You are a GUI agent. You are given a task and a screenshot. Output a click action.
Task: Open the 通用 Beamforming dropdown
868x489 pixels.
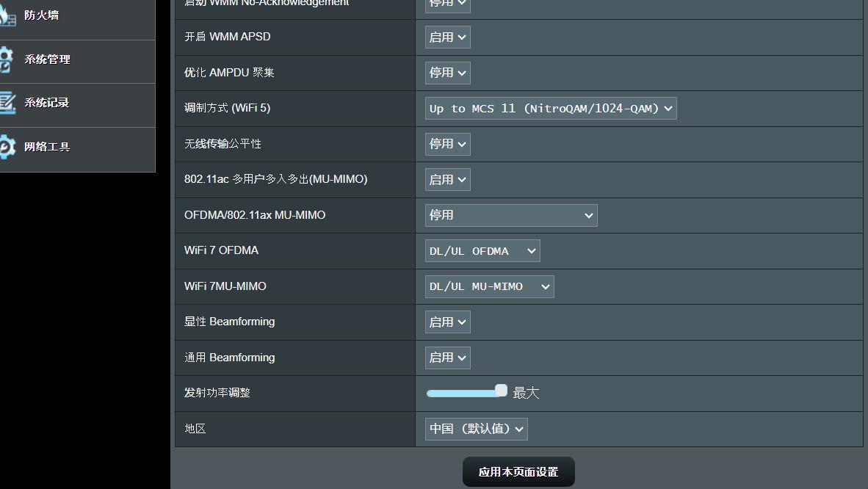446,358
